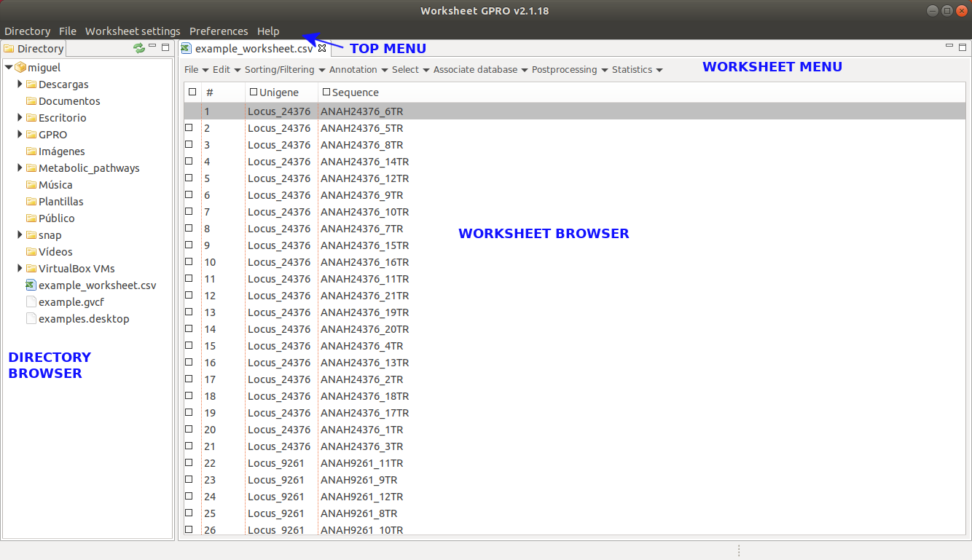The width and height of the screenshot is (972, 560).
Task: Open the Sorting/Filtering dropdown
Action: click(284, 70)
